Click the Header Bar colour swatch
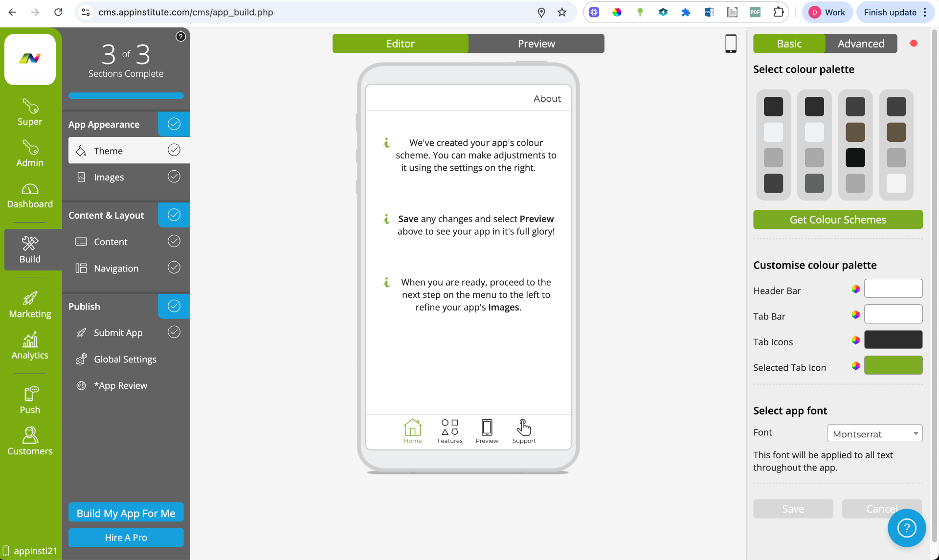Image resolution: width=939 pixels, height=560 pixels. (x=893, y=288)
